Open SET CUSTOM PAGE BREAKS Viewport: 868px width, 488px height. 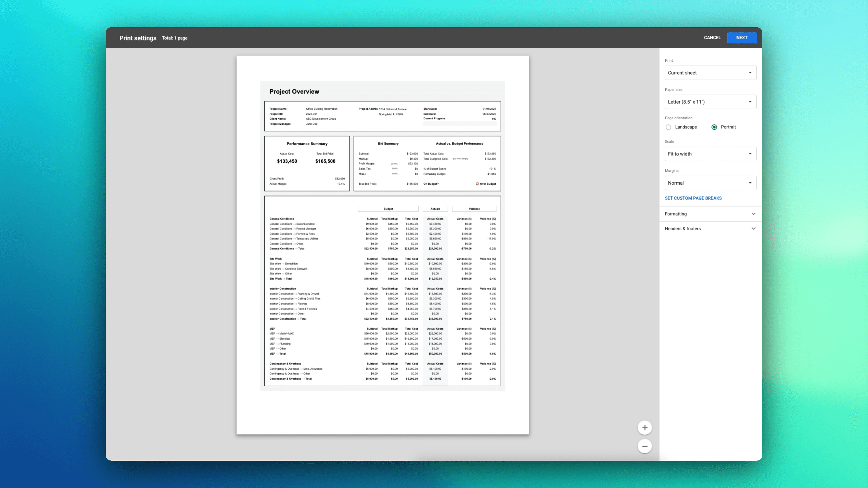click(693, 198)
